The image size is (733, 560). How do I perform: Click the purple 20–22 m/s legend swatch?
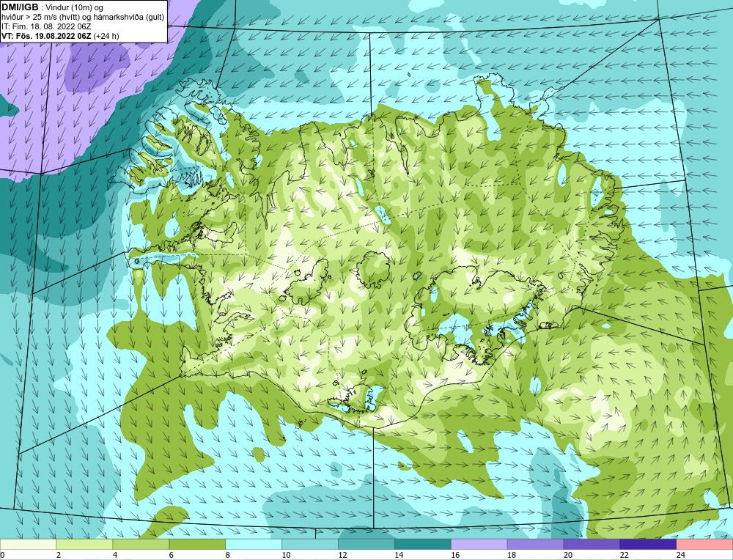click(x=592, y=544)
